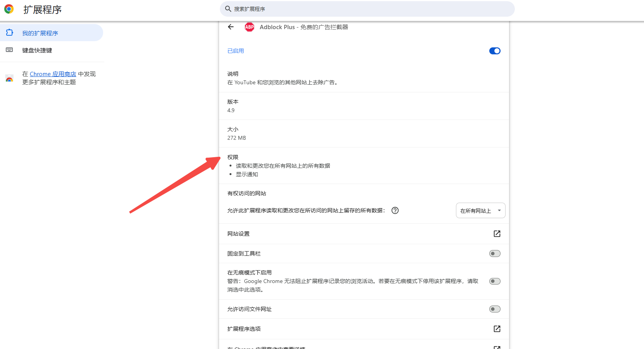Click the 网站设置 row label
The height and width of the screenshot is (349, 644).
(238, 234)
